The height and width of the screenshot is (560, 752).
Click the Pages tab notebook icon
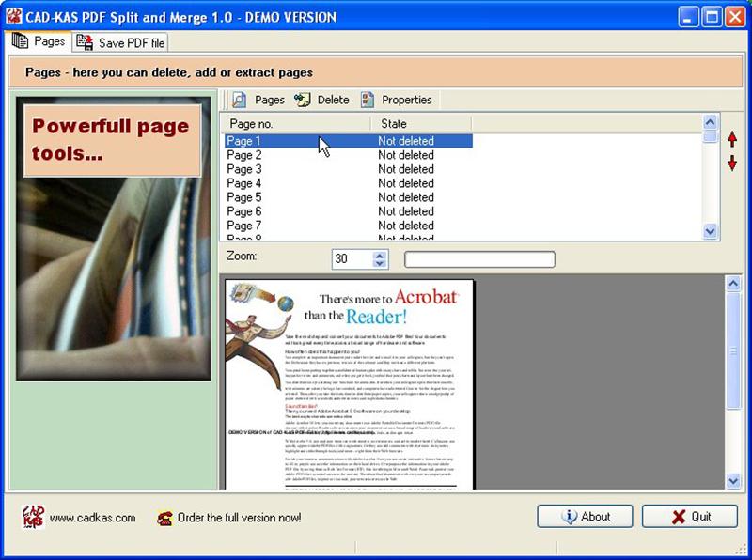(19, 42)
